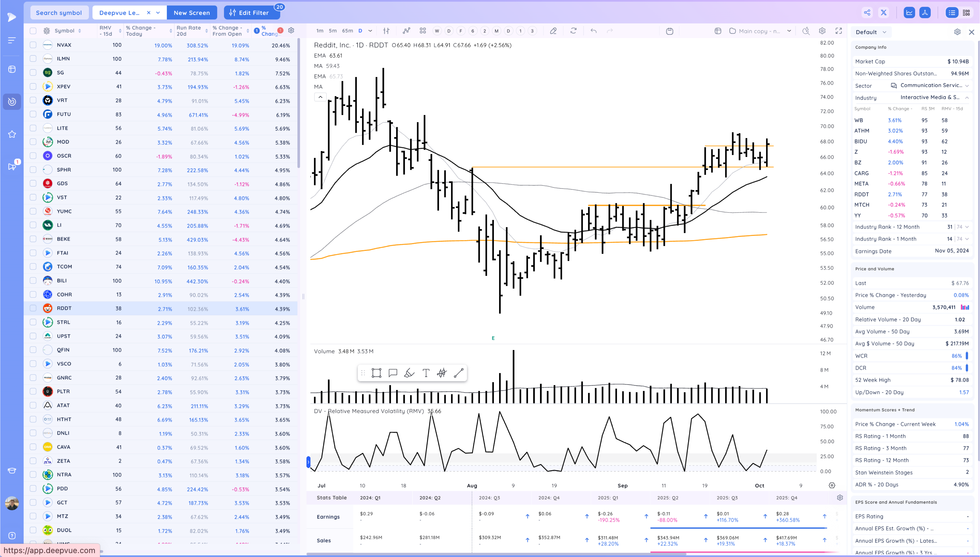Screen dimensions: 980x557
Task: Click the undo arrow in chart toolbar
Action: point(593,31)
